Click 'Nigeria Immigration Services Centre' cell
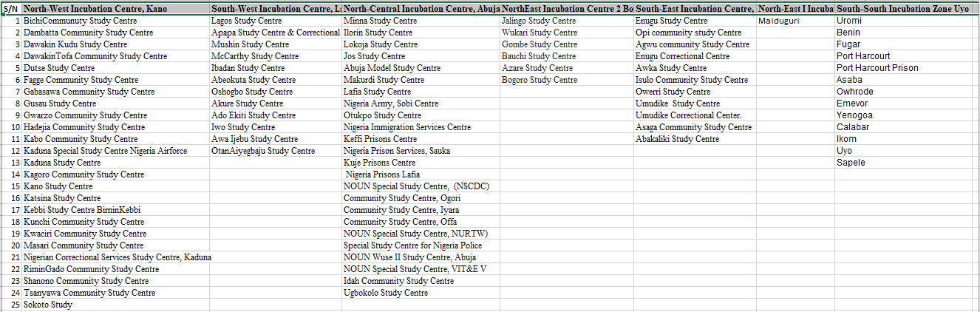This screenshot has width=980, height=312. (x=421, y=127)
